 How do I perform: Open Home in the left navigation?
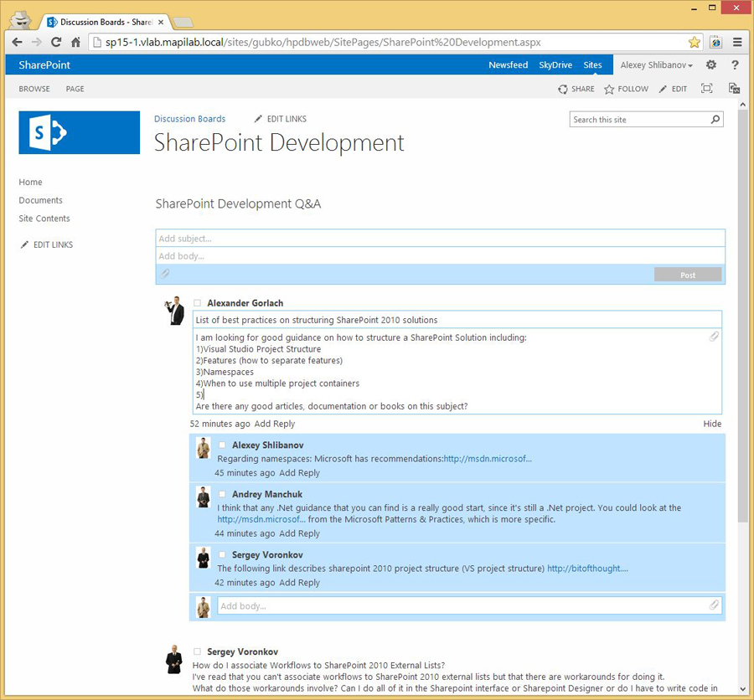click(30, 183)
